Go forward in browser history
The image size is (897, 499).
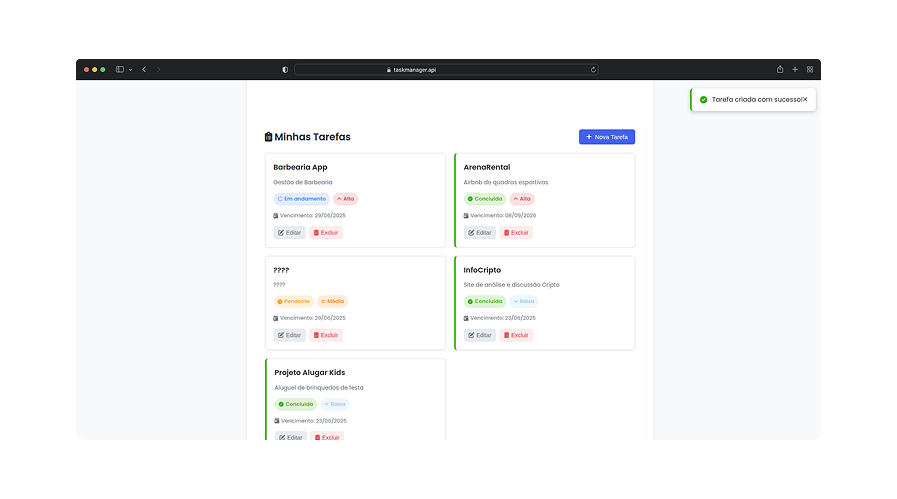coord(158,69)
